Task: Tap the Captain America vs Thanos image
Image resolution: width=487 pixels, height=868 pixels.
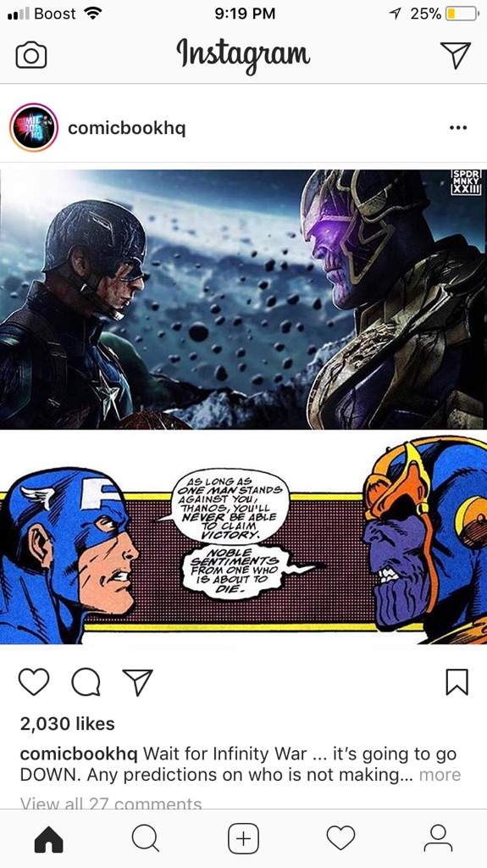Action: click(x=244, y=407)
